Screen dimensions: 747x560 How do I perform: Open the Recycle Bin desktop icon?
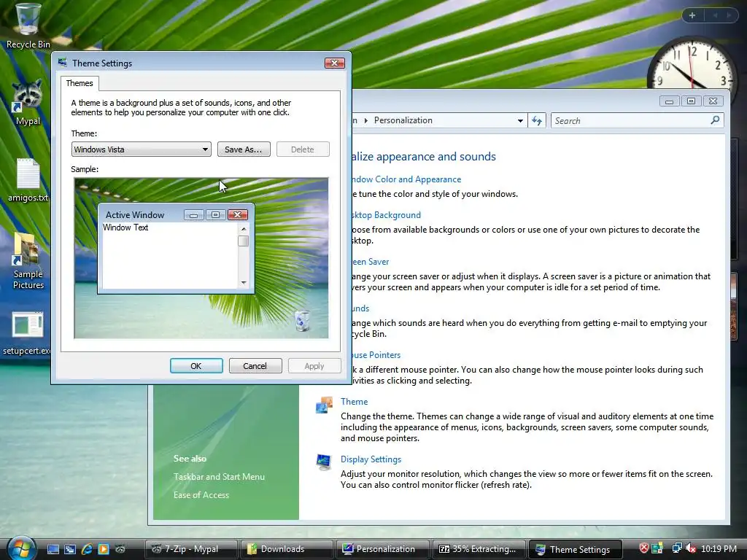coord(28,26)
